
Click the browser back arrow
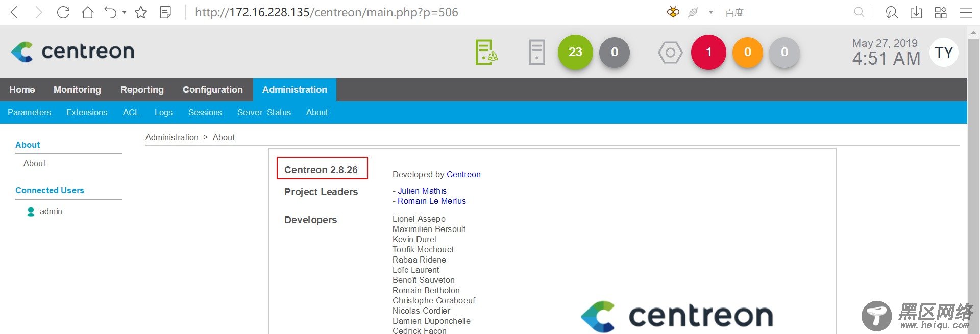click(x=14, y=12)
